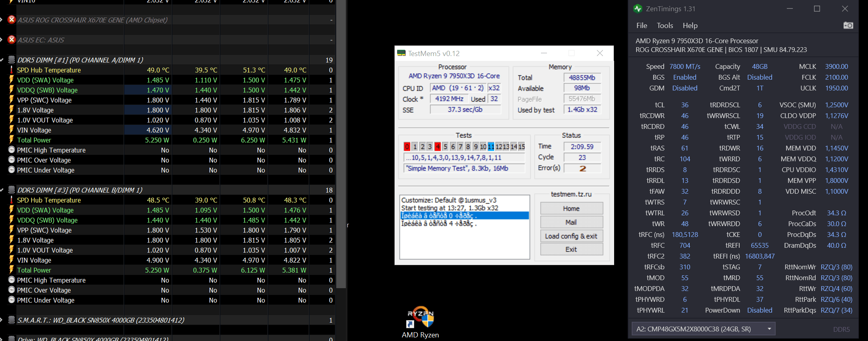Click DIMM #1 VIN Voltage current value 4.620 V

[x=158, y=130]
